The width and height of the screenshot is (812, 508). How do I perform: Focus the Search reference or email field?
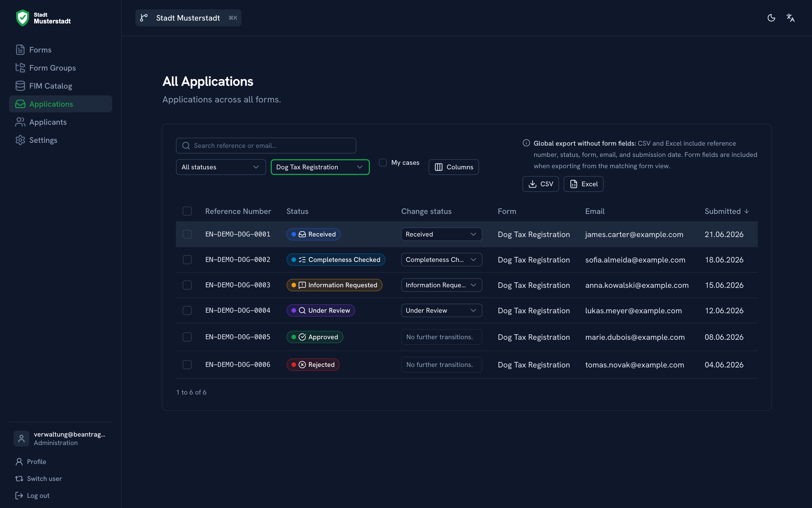[x=266, y=145]
